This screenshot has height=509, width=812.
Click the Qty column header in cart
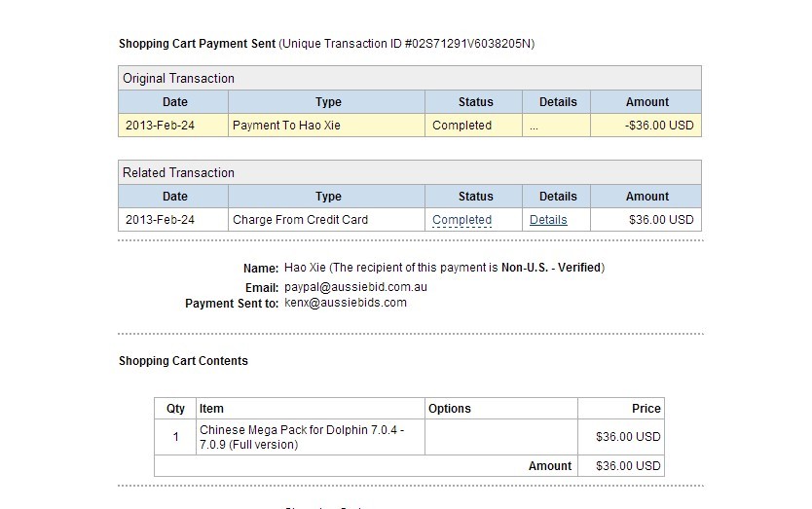pos(175,409)
